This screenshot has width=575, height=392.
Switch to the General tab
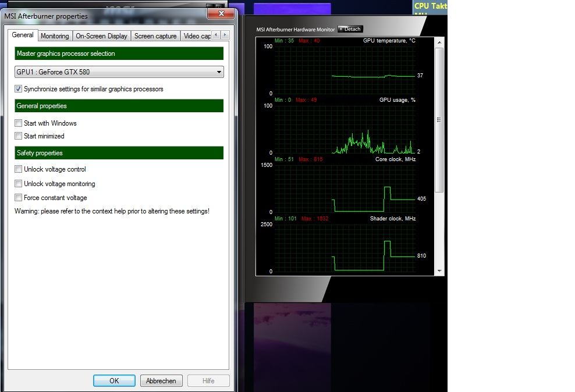[22, 35]
